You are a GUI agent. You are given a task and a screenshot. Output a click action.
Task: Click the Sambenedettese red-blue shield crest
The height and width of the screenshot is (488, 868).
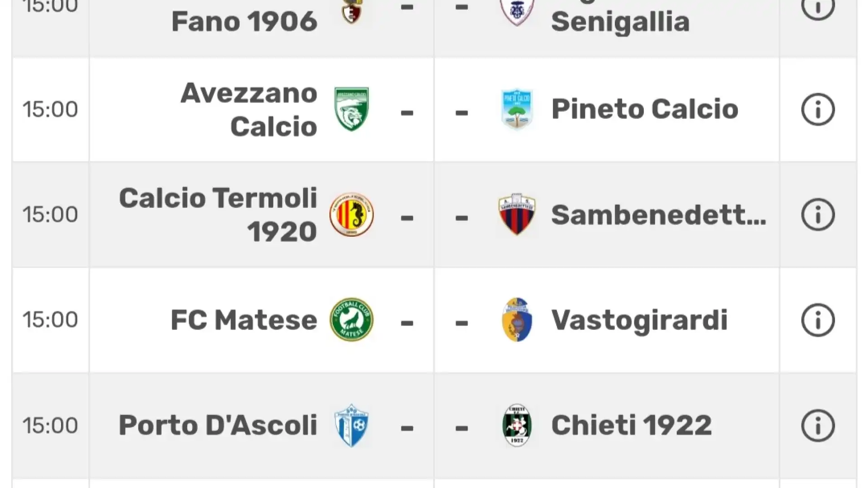tap(517, 215)
